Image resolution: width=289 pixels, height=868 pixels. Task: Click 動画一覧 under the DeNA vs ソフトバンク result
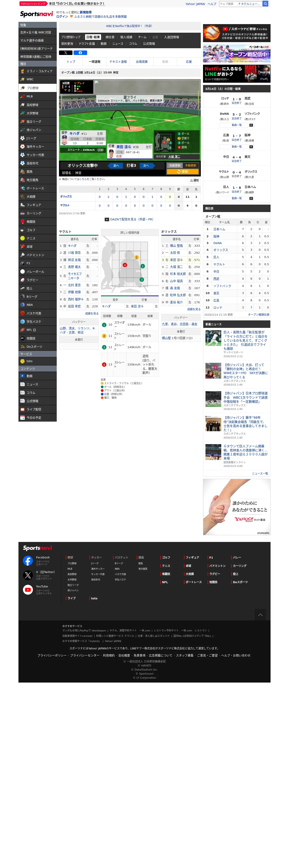pos(237,125)
